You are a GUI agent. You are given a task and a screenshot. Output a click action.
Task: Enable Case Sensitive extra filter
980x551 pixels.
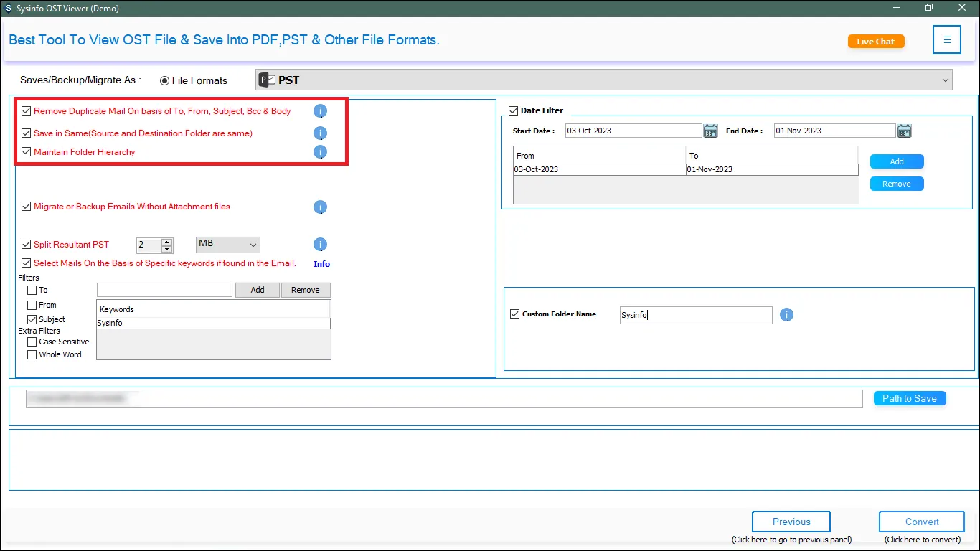pyautogui.click(x=32, y=342)
